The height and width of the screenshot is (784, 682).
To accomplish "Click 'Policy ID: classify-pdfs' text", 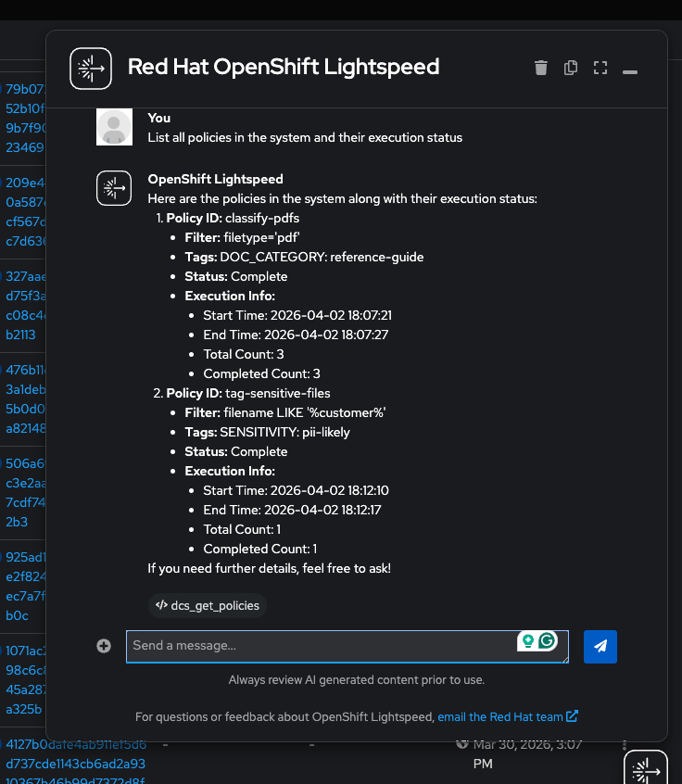I will coord(233,218).
